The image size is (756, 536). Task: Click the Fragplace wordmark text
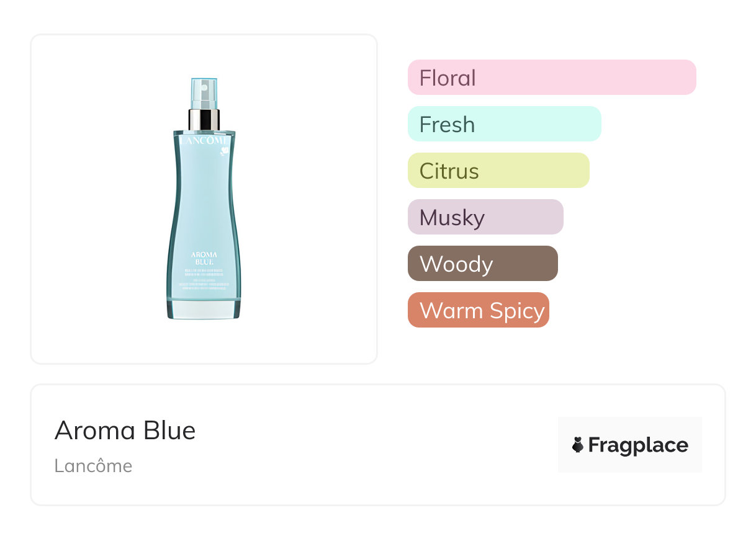638,445
